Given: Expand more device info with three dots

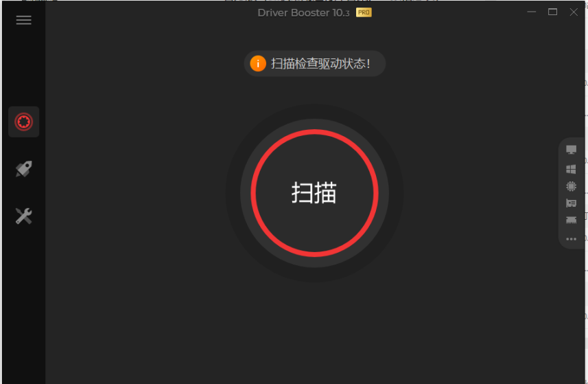Looking at the screenshot, I should [x=571, y=239].
